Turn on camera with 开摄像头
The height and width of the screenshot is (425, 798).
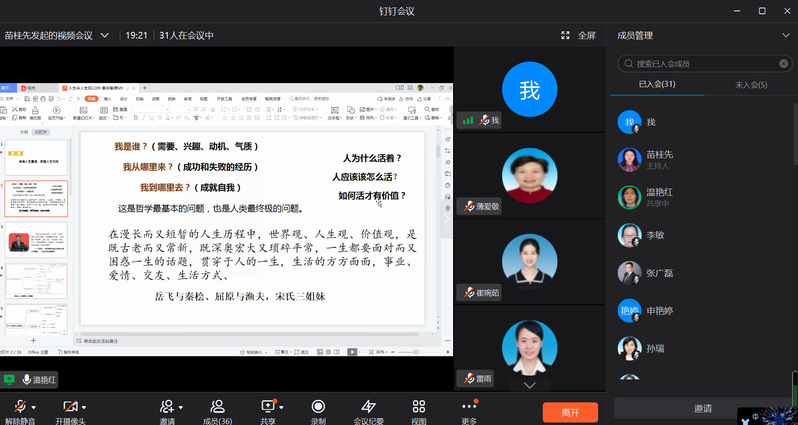pyautogui.click(x=70, y=411)
